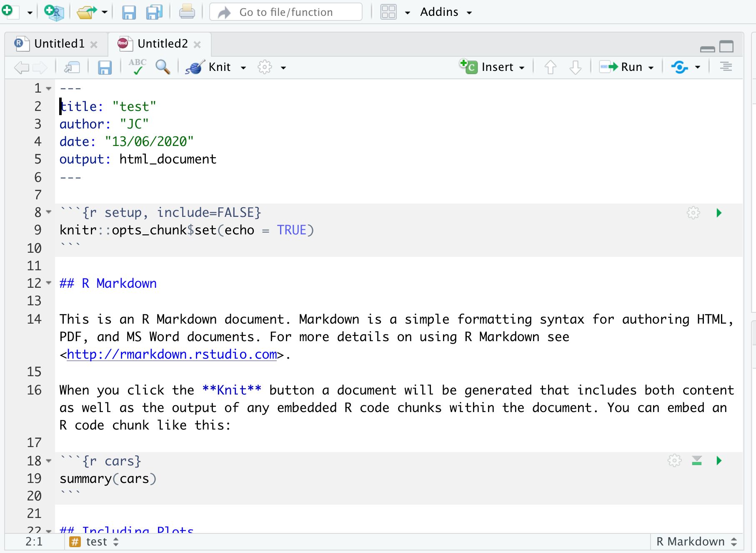The width and height of the screenshot is (756, 553).
Task: Save current document with editor floppy icon
Action: (105, 67)
